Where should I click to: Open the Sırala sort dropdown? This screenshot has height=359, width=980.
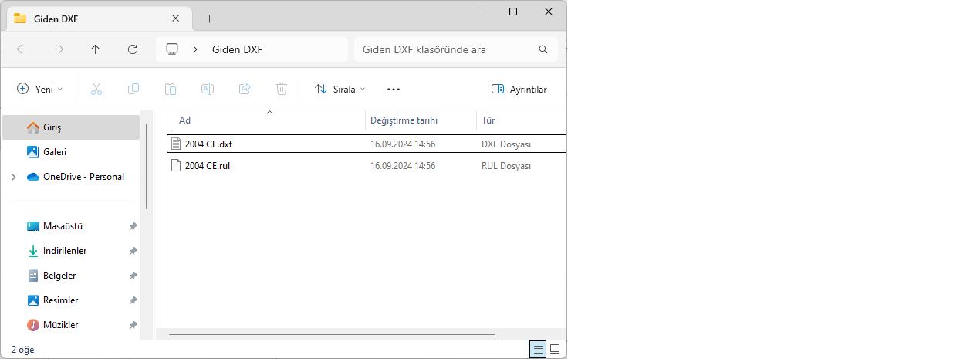(x=340, y=89)
